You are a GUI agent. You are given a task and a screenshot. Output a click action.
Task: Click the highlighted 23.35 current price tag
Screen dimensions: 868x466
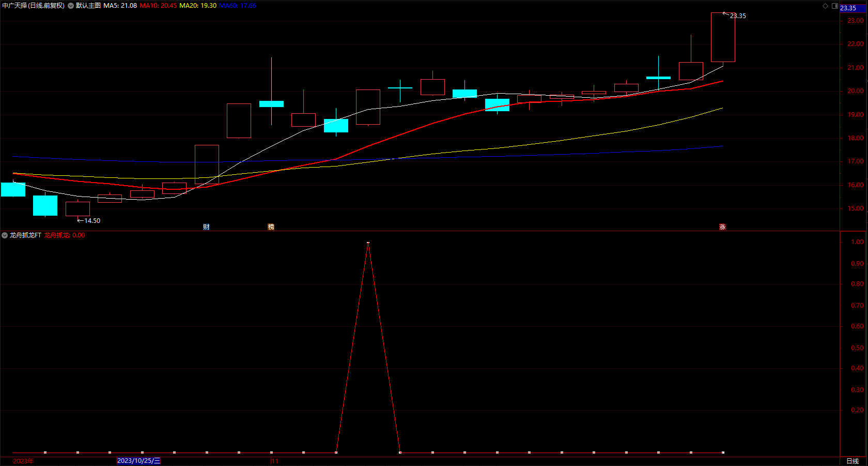853,8
